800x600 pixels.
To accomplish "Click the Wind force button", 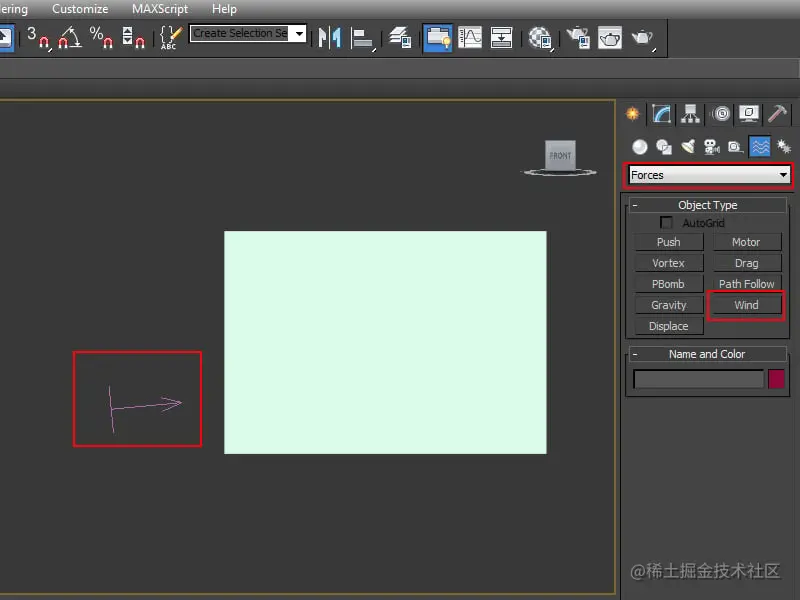I will pyautogui.click(x=746, y=305).
